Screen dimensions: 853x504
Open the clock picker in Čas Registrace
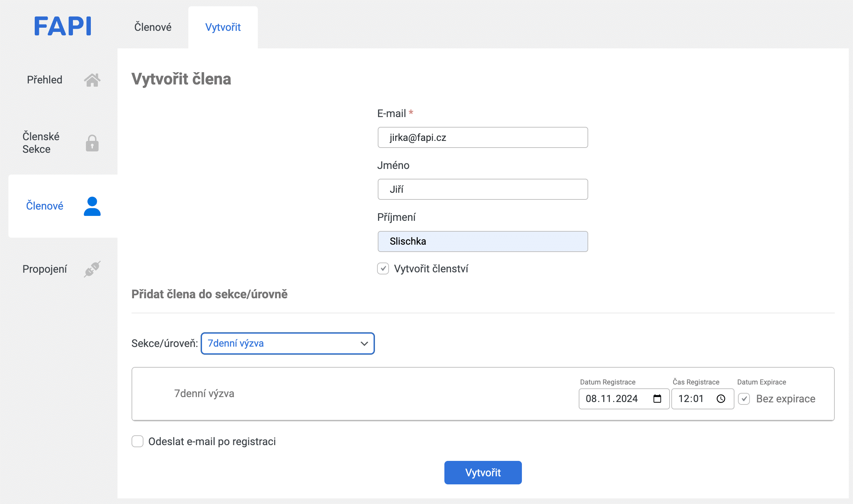pos(721,399)
